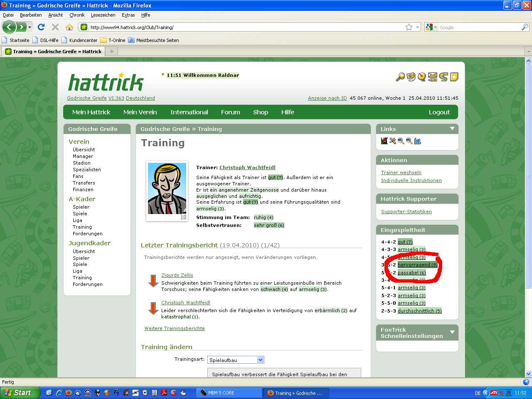
Task: Expand FoxTrick Schnelleinstellungen panel arrow
Action: (452, 332)
